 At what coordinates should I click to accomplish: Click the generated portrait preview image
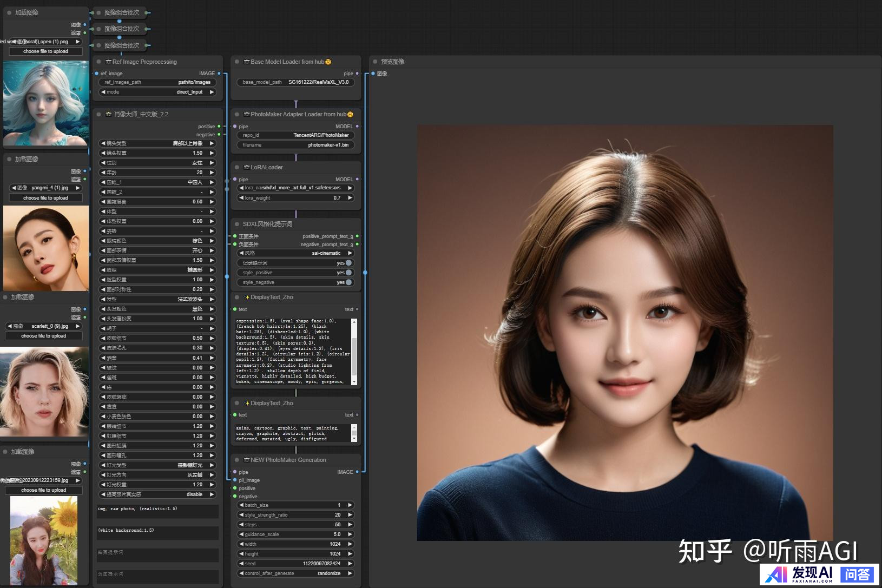(x=625, y=333)
